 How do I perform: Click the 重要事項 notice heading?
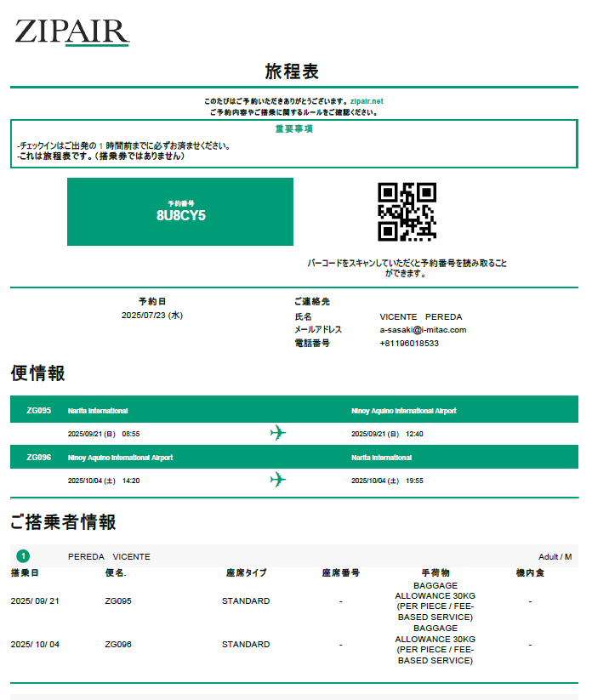tap(293, 129)
